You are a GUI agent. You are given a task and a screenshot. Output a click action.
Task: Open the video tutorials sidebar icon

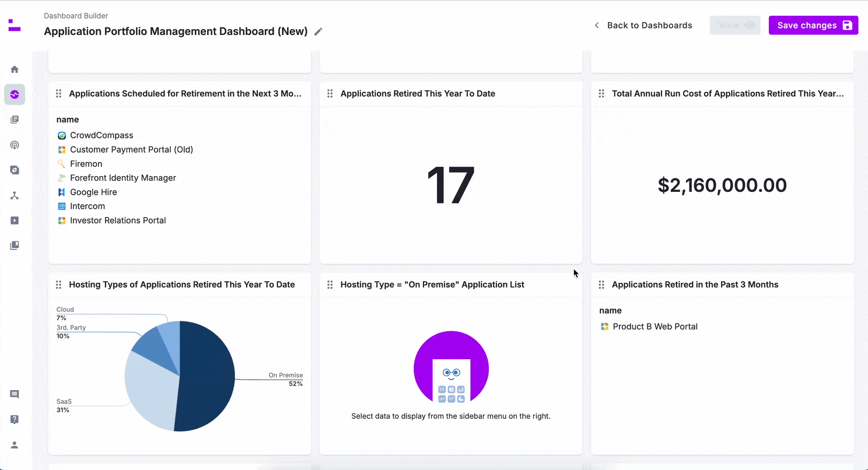[15, 220]
